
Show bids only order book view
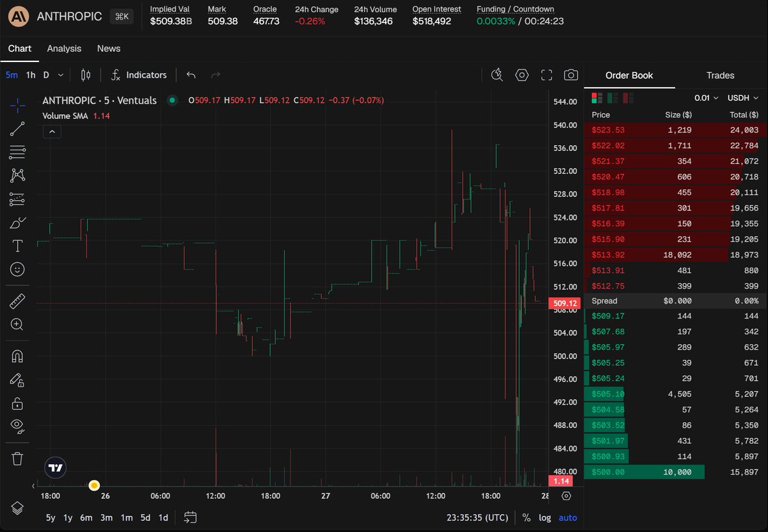tap(612, 98)
